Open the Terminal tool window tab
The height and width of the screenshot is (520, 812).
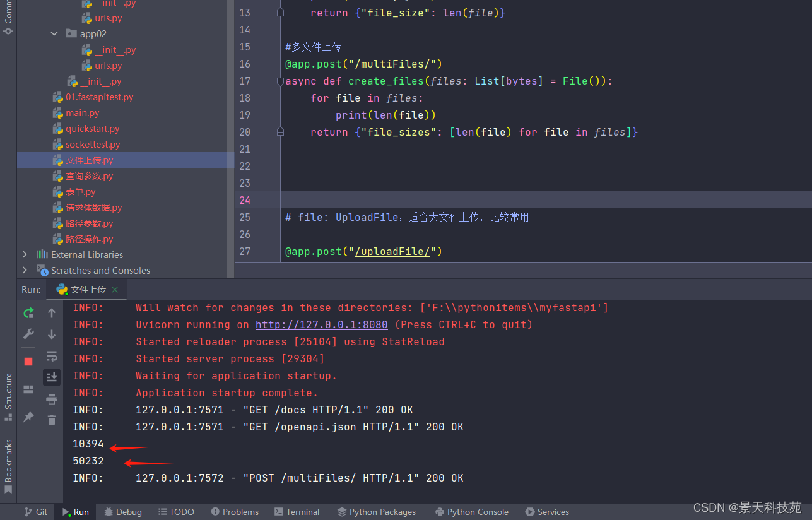coord(297,512)
